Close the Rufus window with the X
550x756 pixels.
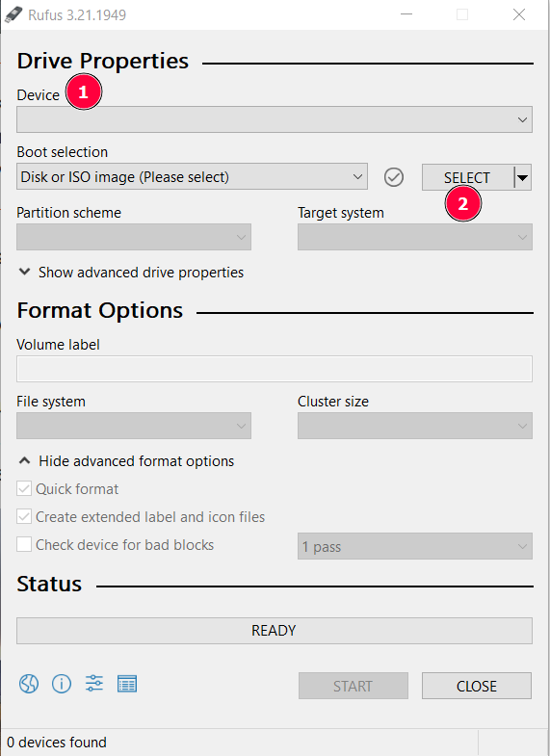[x=519, y=14]
